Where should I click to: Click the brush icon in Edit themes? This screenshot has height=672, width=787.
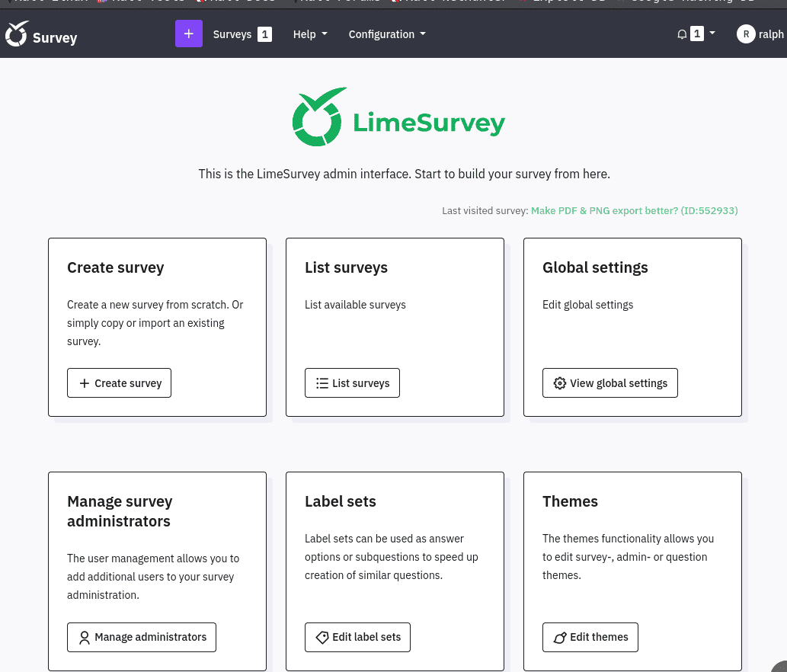click(x=560, y=638)
